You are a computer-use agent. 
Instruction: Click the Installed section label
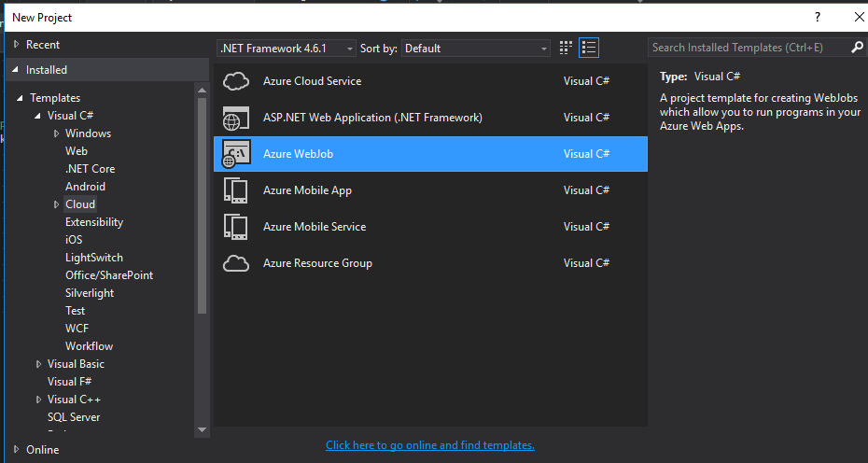coord(47,70)
